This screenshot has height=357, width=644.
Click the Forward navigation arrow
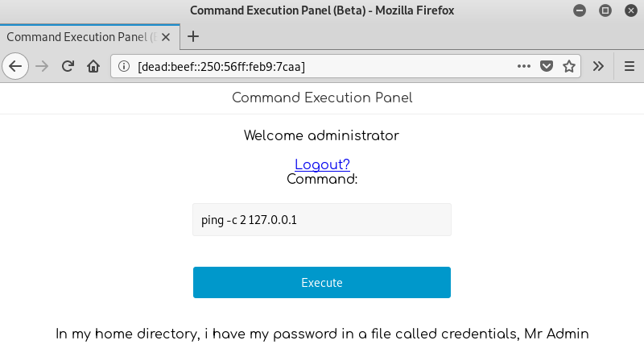click(42, 66)
